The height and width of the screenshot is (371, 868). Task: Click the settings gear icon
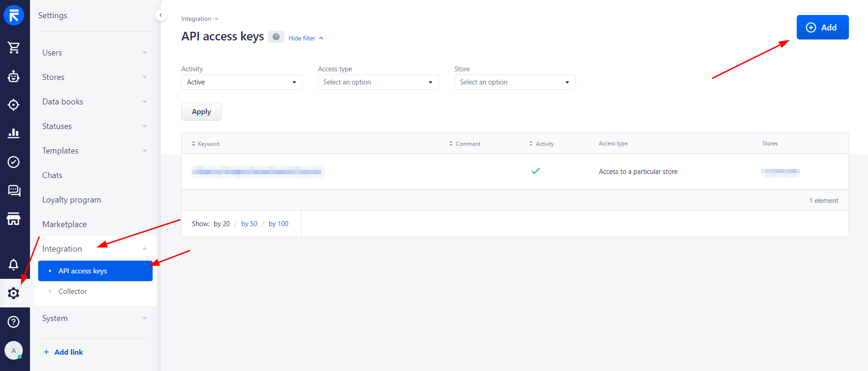click(14, 293)
